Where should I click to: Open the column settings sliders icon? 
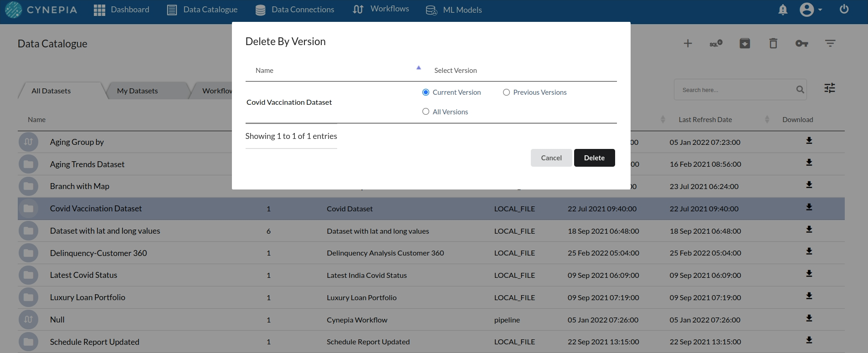coord(830,88)
